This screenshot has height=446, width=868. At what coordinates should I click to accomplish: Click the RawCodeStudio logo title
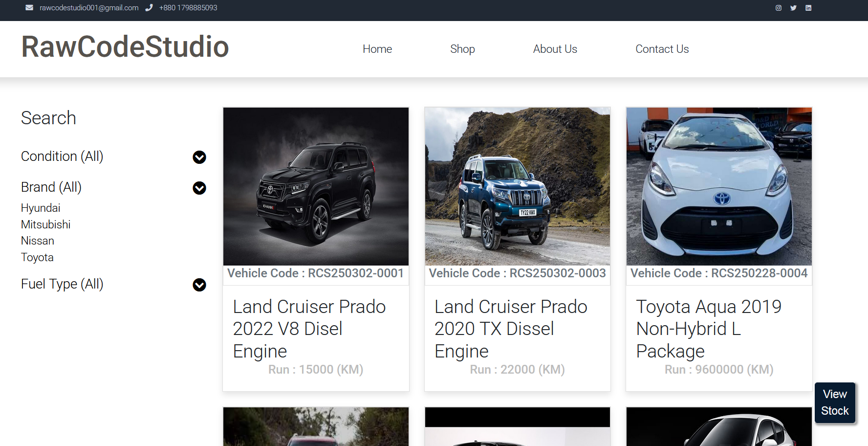tap(125, 47)
